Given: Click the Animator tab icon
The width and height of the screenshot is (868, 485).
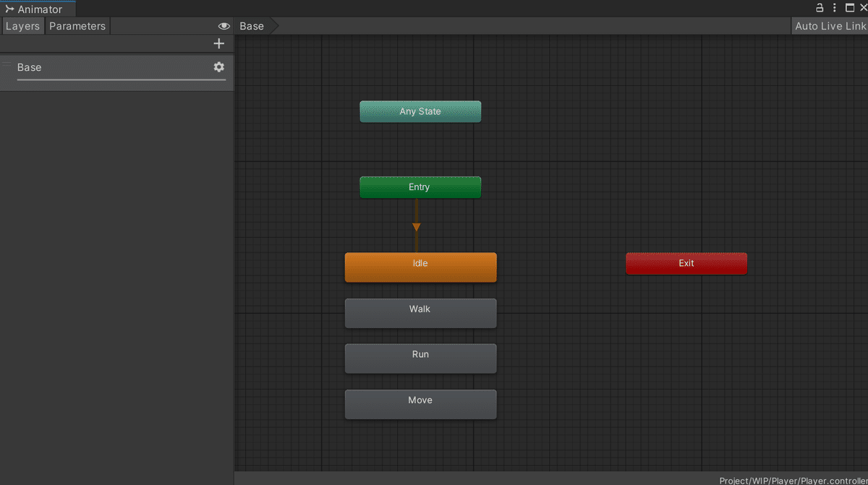Looking at the screenshot, I should tap(9, 9).
